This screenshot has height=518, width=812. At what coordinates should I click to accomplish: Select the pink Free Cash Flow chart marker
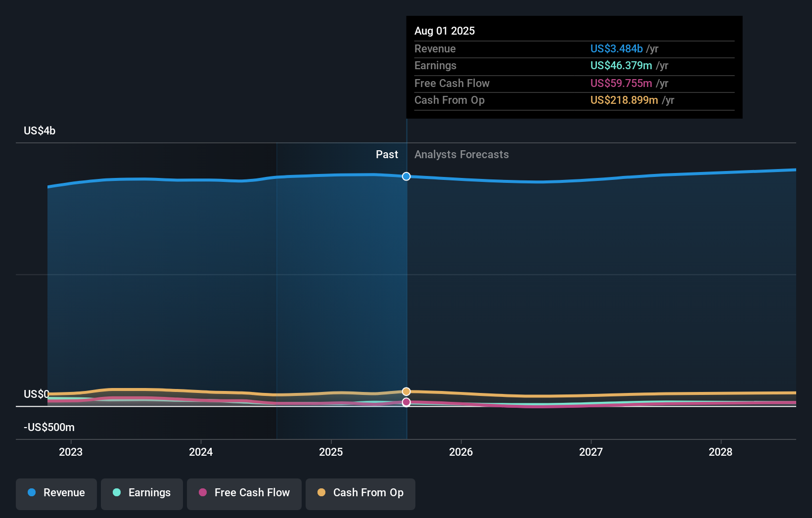tap(406, 402)
